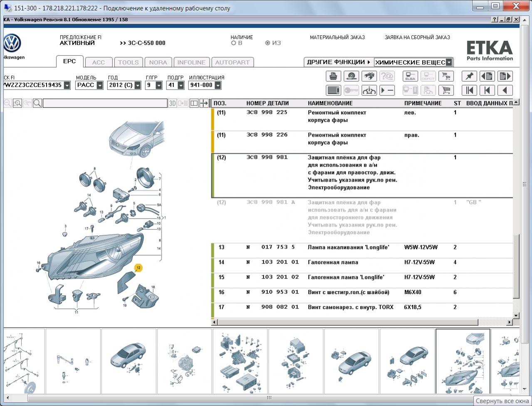
Task: Click the arrow-dash collapse icon
Action: [x=387, y=90]
